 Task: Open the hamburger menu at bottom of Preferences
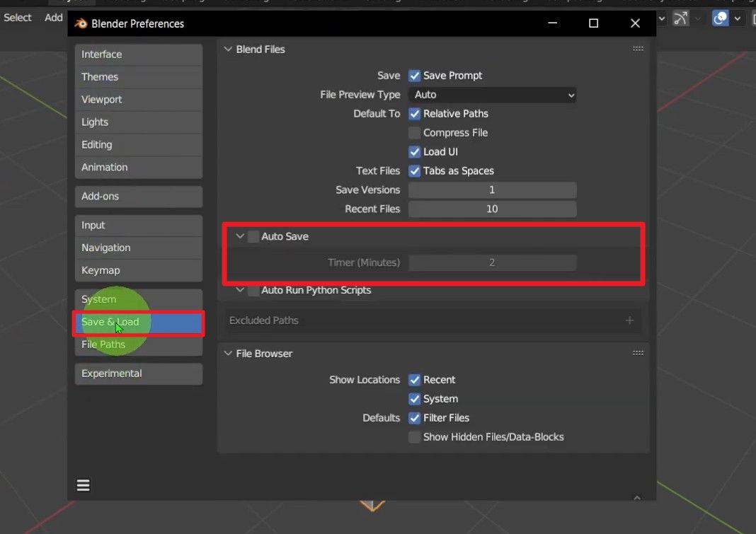point(83,484)
